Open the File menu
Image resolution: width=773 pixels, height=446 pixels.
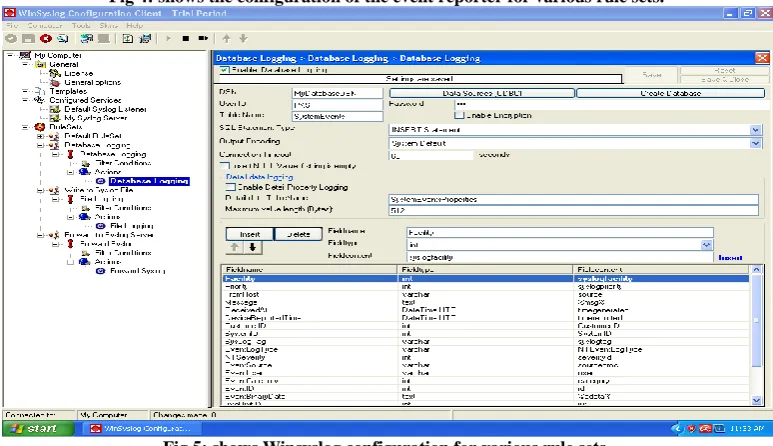pyautogui.click(x=12, y=25)
